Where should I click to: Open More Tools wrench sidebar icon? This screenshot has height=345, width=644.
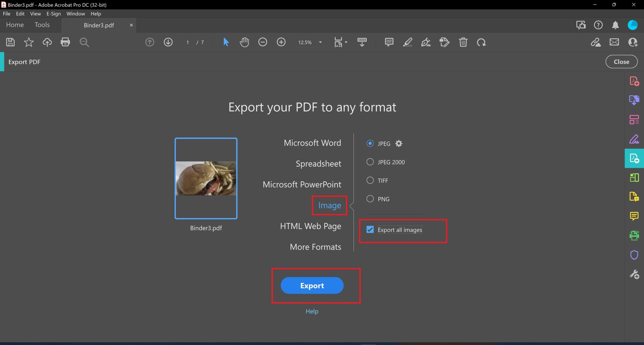634,275
